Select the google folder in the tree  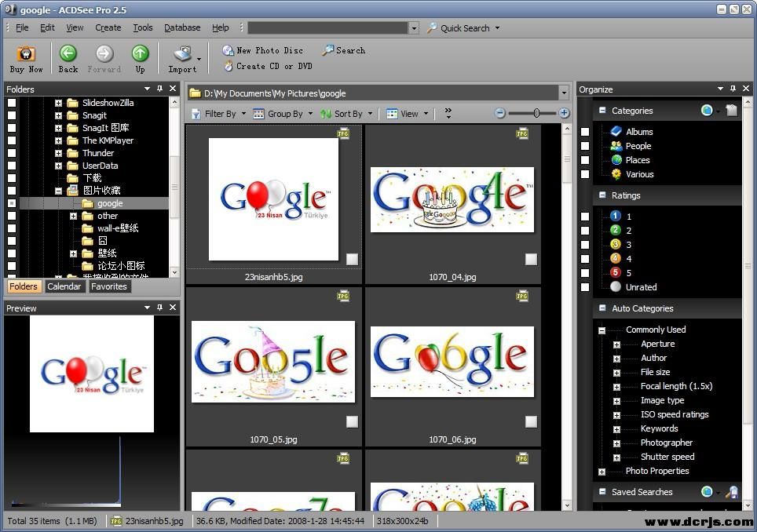click(x=110, y=203)
